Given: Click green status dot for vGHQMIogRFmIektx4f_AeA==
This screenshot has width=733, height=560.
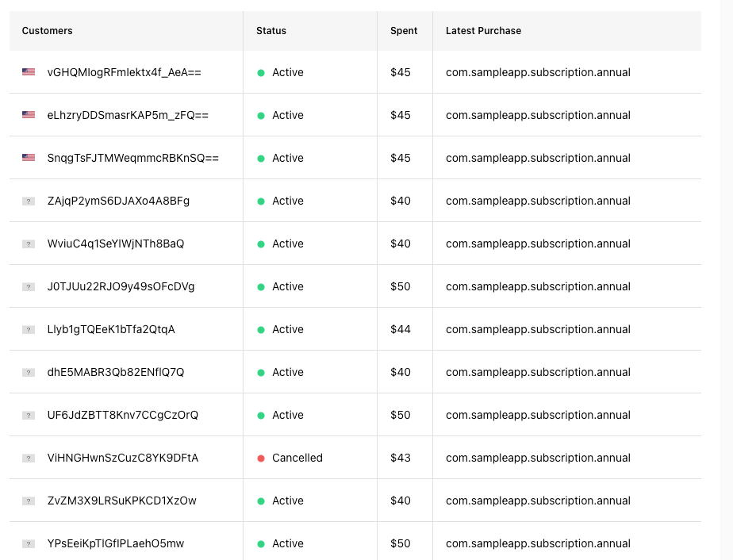Looking at the screenshot, I should (261, 72).
